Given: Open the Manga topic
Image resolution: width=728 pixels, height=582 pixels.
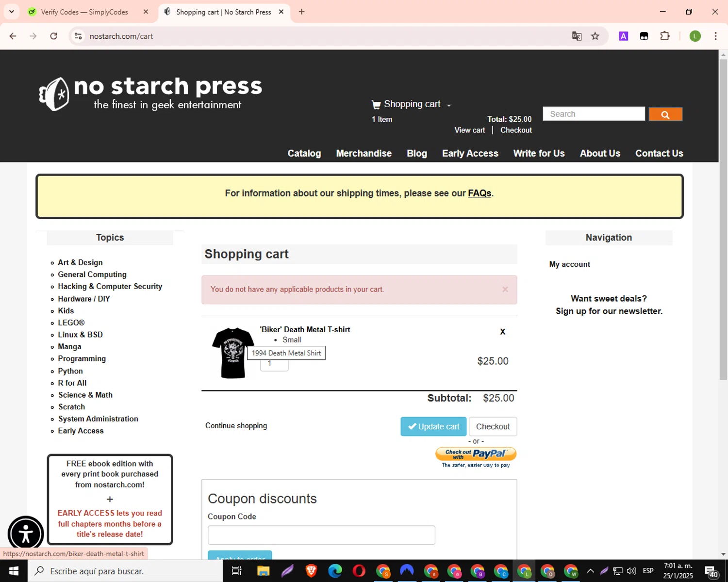Looking at the screenshot, I should (69, 347).
